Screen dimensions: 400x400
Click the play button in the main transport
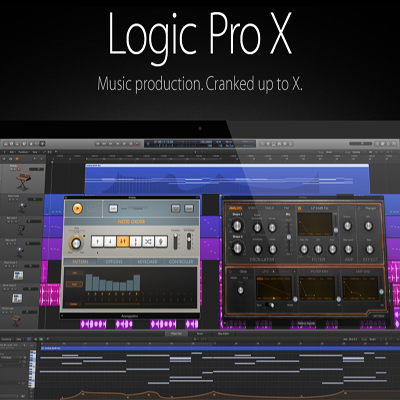tap(124, 144)
